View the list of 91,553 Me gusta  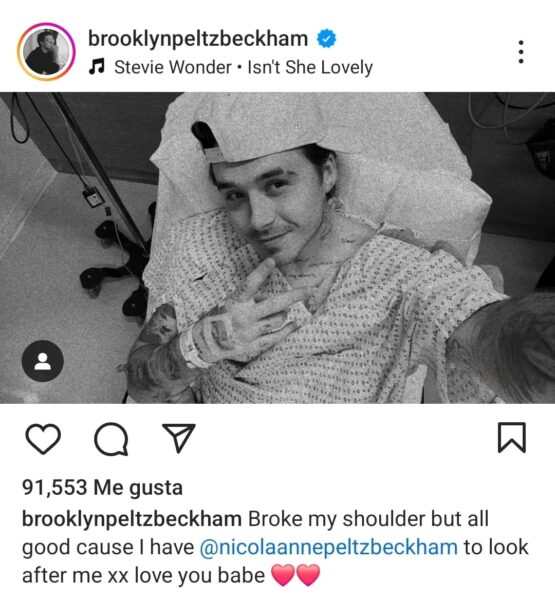[x=102, y=487]
